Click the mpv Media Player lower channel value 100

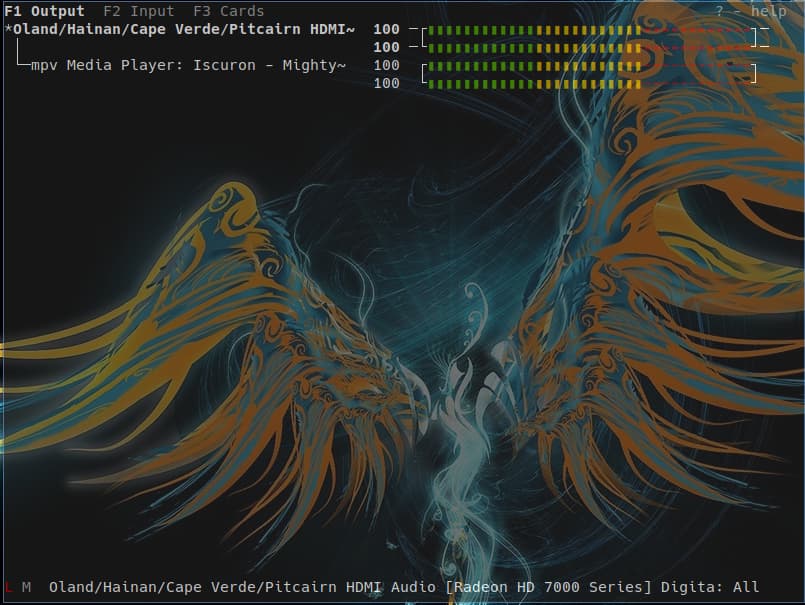pyautogui.click(x=387, y=83)
